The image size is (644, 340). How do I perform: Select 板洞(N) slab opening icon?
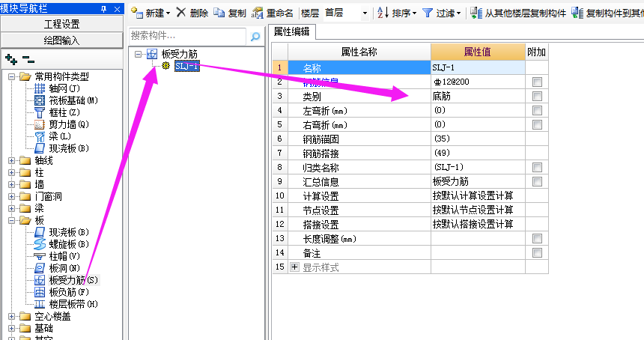pyautogui.click(x=40, y=268)
